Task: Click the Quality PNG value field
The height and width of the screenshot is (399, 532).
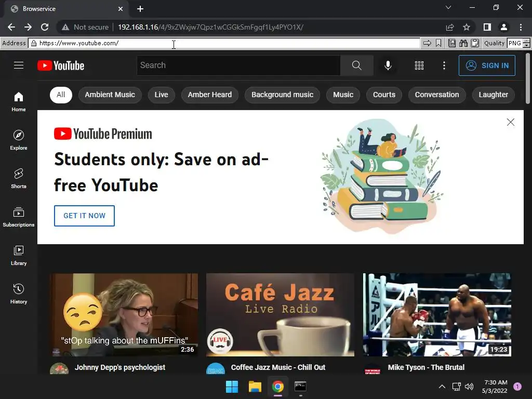Action: [x=515, y=43]
